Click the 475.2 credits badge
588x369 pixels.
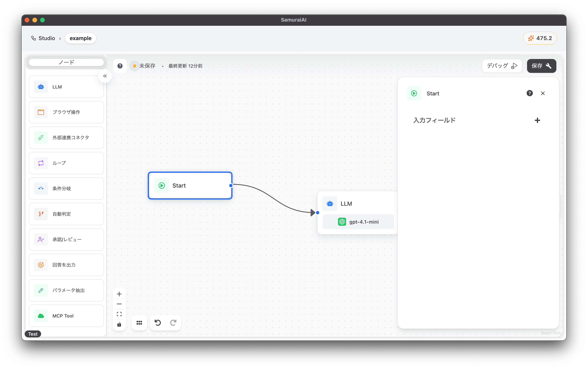[540, 38]
